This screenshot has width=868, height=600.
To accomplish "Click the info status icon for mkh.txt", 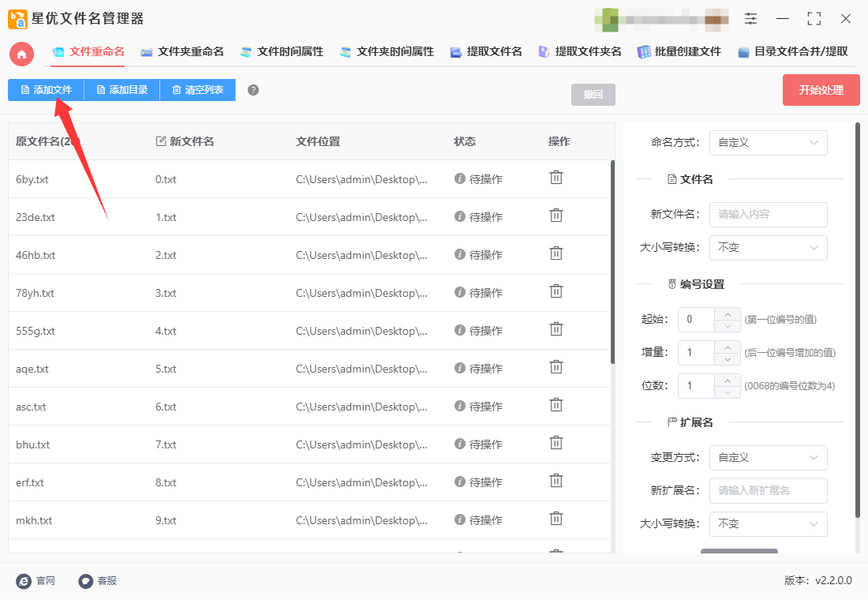I will (459, 519).
